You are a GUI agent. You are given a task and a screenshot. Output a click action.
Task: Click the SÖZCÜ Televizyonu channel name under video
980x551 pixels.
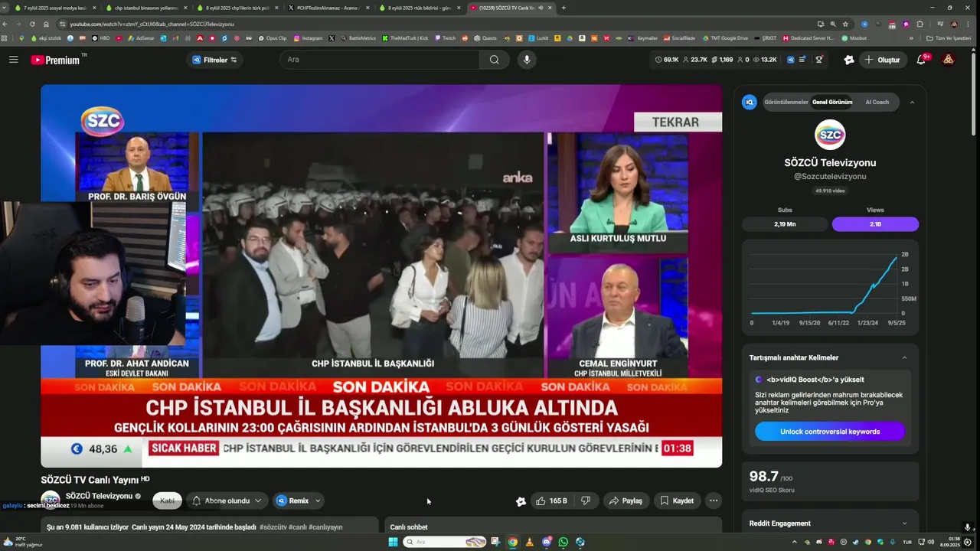(99, 496)
